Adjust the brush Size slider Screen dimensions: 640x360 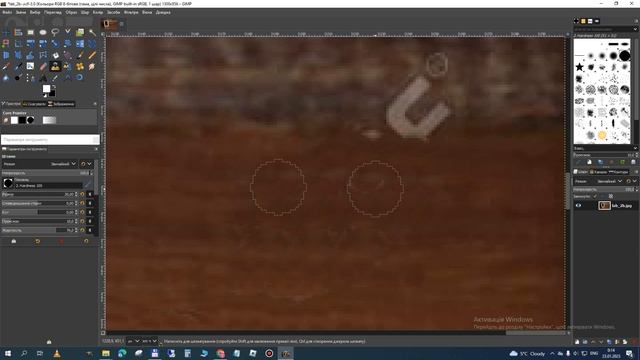tap(40, 194)
